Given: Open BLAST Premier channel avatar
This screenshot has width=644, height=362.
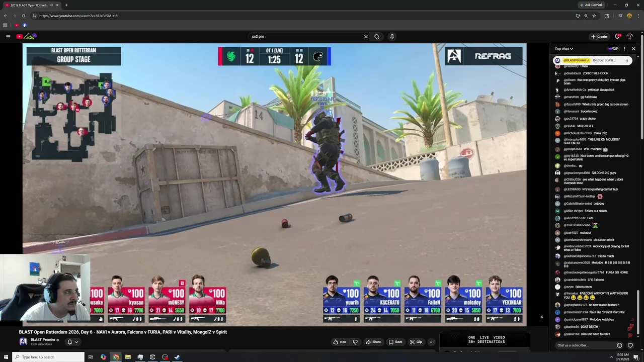Looking at the screenshot, I should tap(23, 342).
